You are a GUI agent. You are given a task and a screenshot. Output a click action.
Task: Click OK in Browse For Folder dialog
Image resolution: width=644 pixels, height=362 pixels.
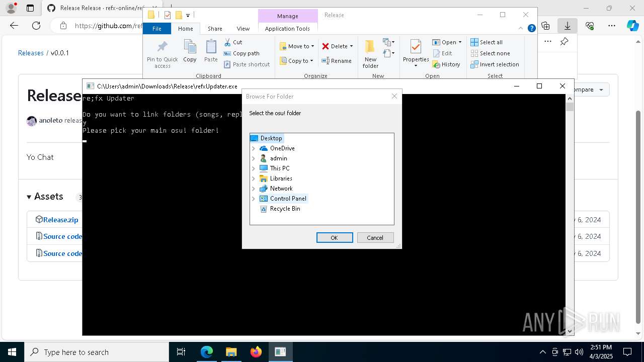(x=335, y=238)
